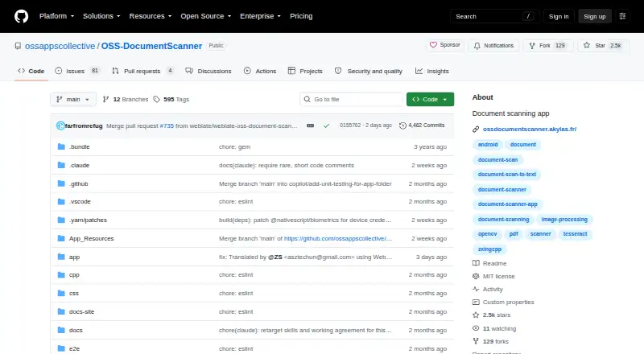
Task: Open the main branch selector
Action: pyautogui.click(x=73, y=100)
